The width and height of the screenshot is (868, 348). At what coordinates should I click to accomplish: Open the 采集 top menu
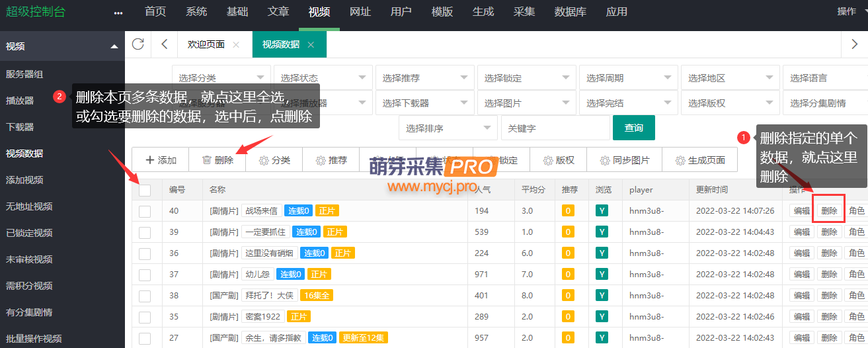coord(524,12)
